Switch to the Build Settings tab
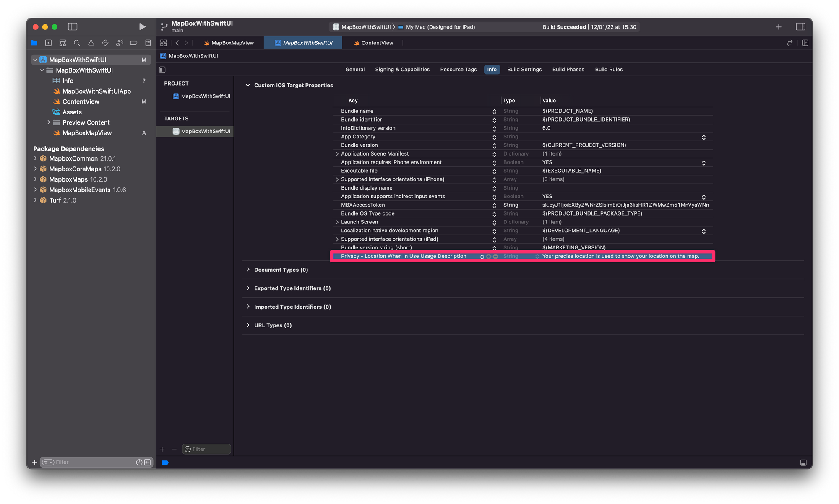The width and height of the screenshot is (839, 504). 524,70
